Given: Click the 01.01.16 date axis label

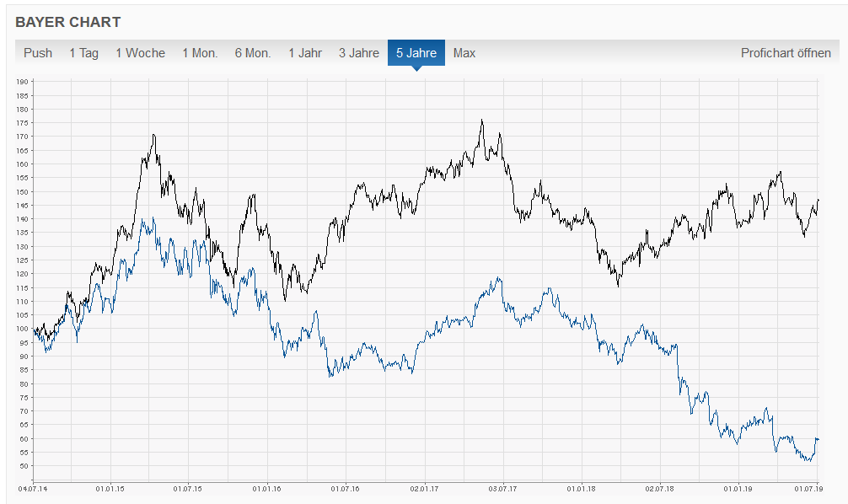Looking at the screenshot, I should pyautogui.click(x=266, y=489).
